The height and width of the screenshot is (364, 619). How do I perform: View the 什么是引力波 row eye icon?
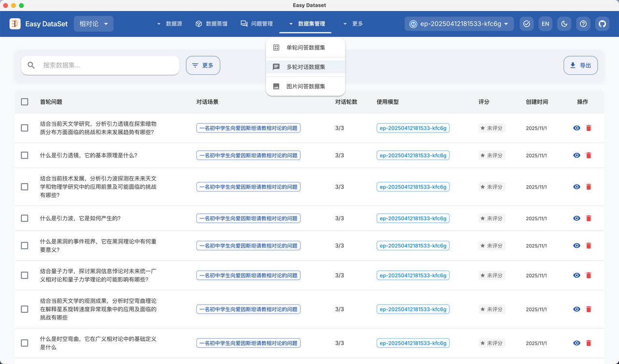576,218
